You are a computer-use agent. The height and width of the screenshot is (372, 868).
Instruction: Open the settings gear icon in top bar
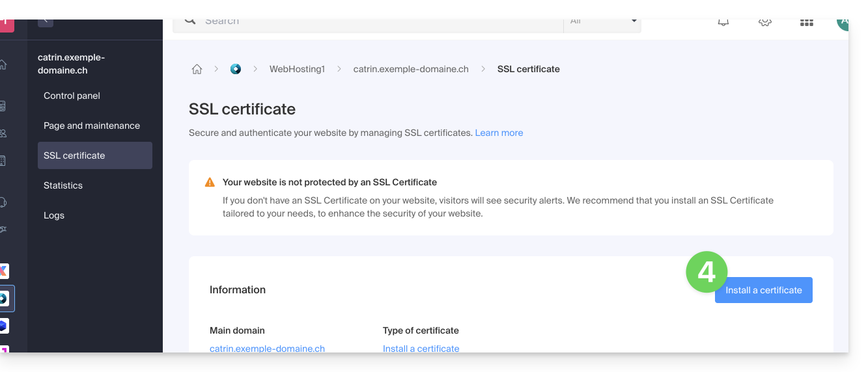coord(765,22)
